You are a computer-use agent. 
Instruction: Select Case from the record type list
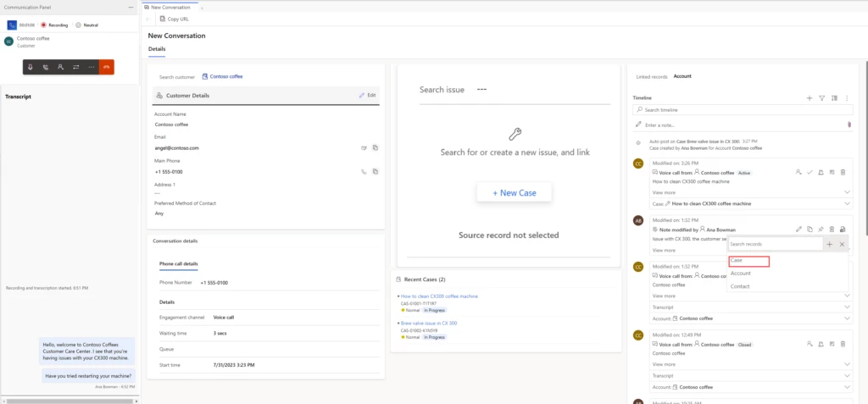pyautogui.click(x=748, y=261)
